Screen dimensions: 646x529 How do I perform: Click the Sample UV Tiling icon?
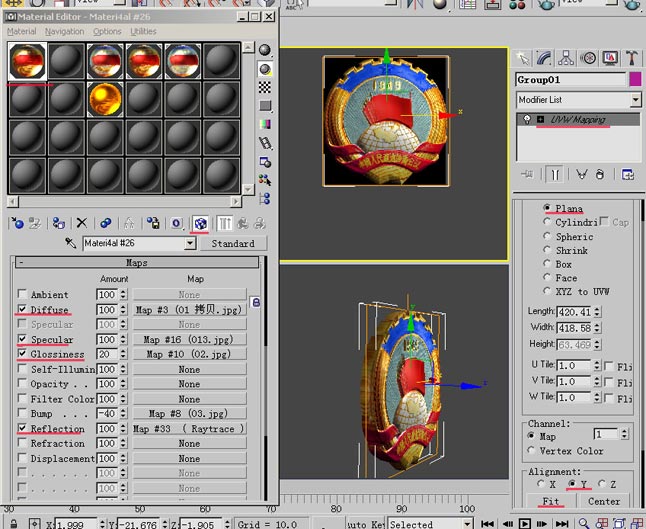click(265, 106)
